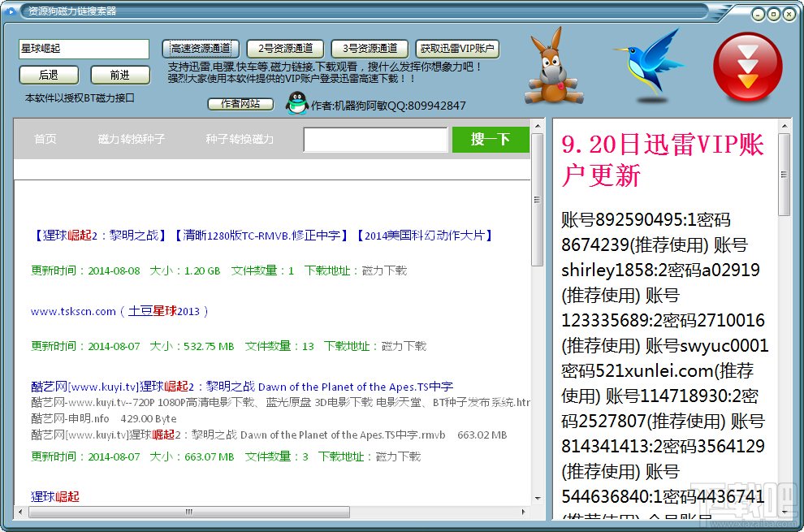Click horizontal scrollbar right arrow
The height and width of the screenshot is (532, 804).
tap(523, 512)
